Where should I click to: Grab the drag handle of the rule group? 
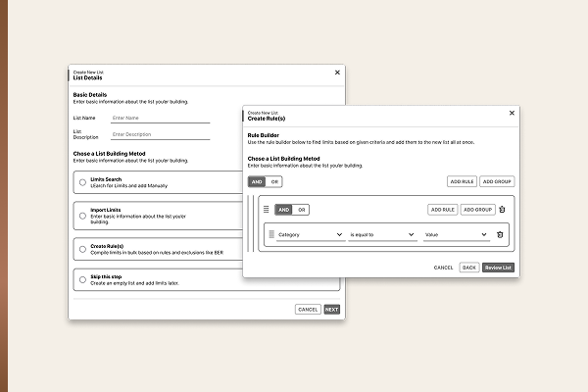coord(266,210)
